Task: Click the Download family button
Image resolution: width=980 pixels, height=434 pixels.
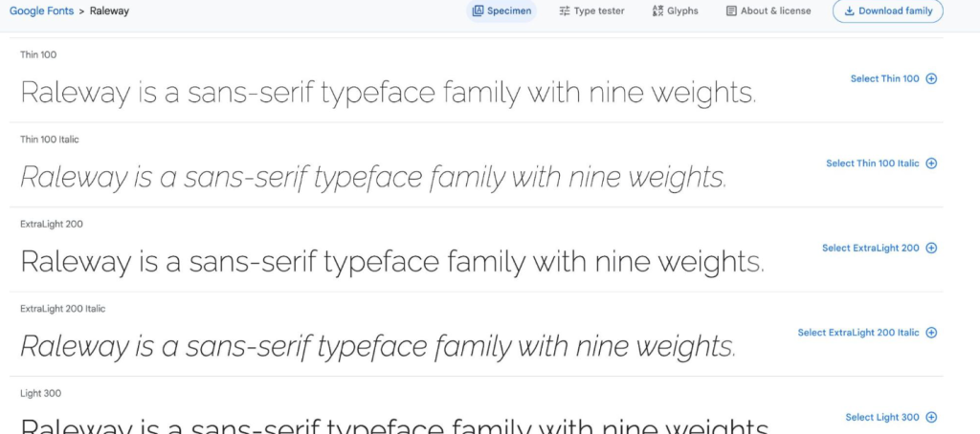Action: 887,11
